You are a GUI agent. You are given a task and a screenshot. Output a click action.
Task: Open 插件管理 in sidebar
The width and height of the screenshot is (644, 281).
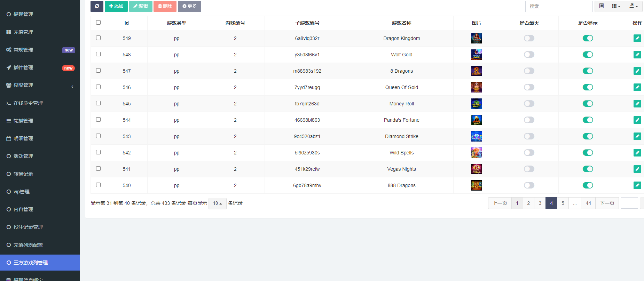pos(40,67)
